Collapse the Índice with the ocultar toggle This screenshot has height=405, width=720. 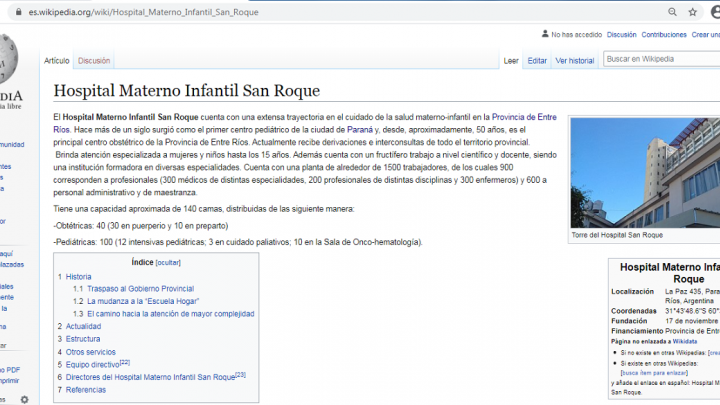[168, 263]
